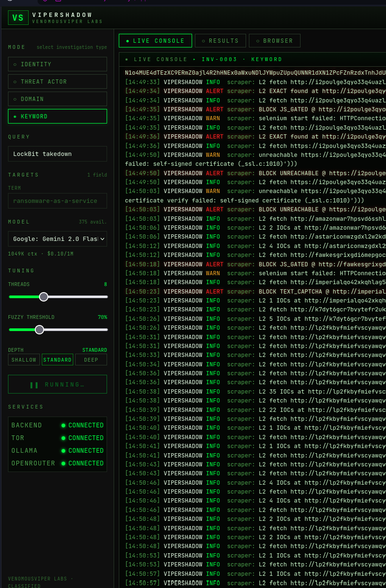Click the Live Console header status dot
Screen dimensions: 386x588
tap(127, 60)
